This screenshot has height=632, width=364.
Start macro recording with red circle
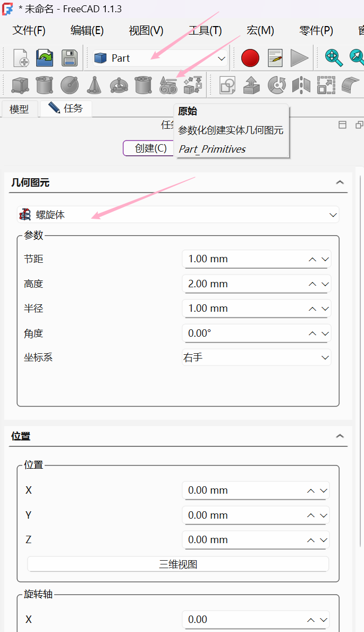coord(250,58)
